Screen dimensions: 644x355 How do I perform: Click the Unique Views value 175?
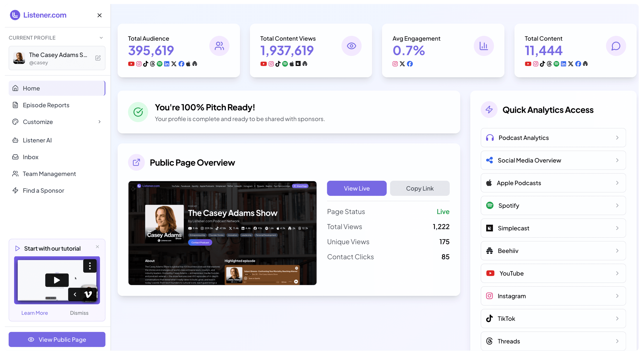[444, 242]
